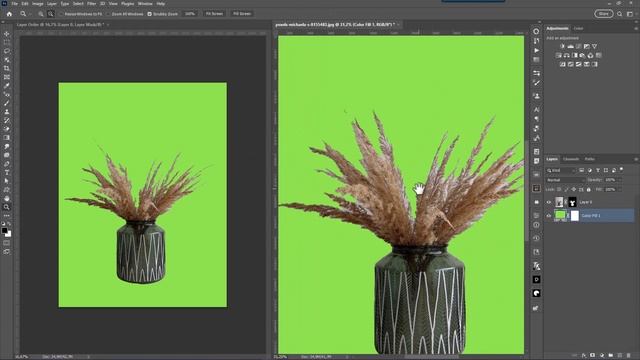Select the Eraser tool
The height and width of the screenshot is (360, 640).
coord(7,129)
